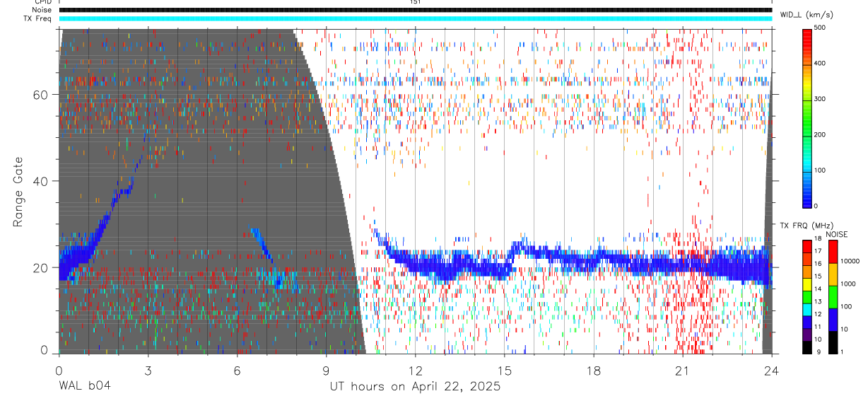Select the green NOISE legend swatch
Screen dimensions: 868x401
point(832,296)
